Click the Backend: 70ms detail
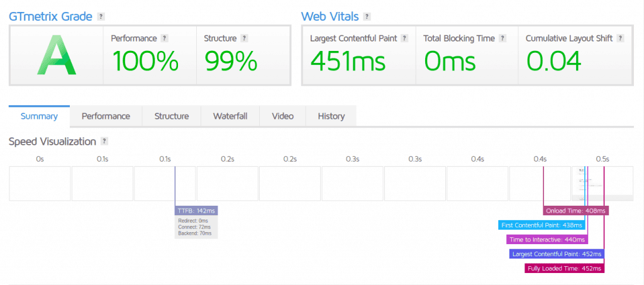Screen dimensions: 644x285 point(195,233)
